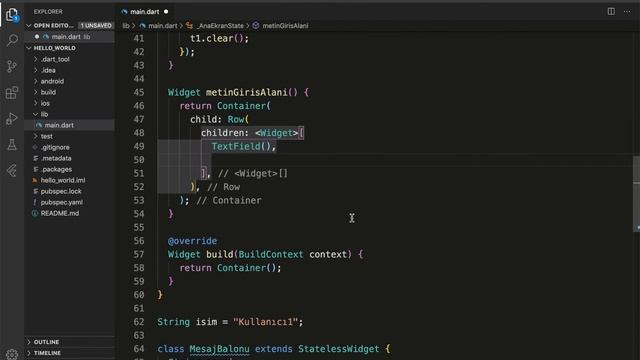Image resolution: width=640 pixels, height=360 pixels.
Task: Click line number 57 in gutter
Action: [139, 255]
